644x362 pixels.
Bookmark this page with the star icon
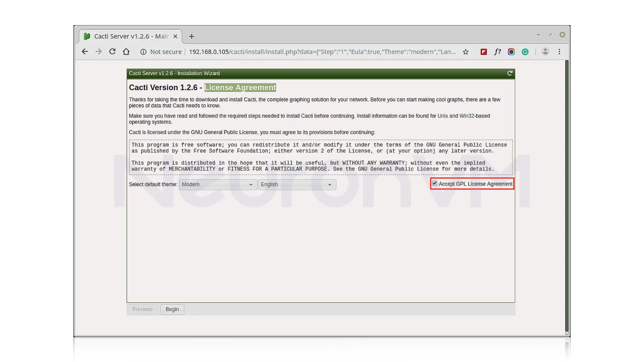click(466, 52)
